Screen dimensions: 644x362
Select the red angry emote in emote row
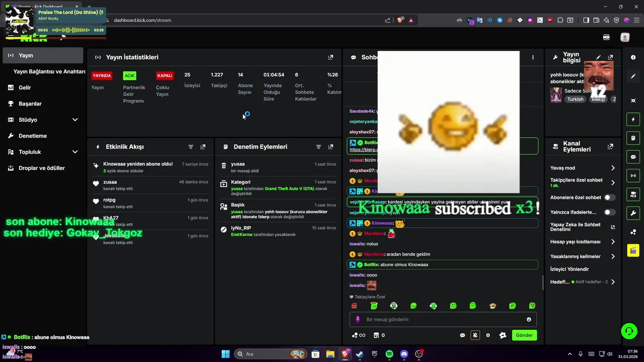[x=354, y=306]
